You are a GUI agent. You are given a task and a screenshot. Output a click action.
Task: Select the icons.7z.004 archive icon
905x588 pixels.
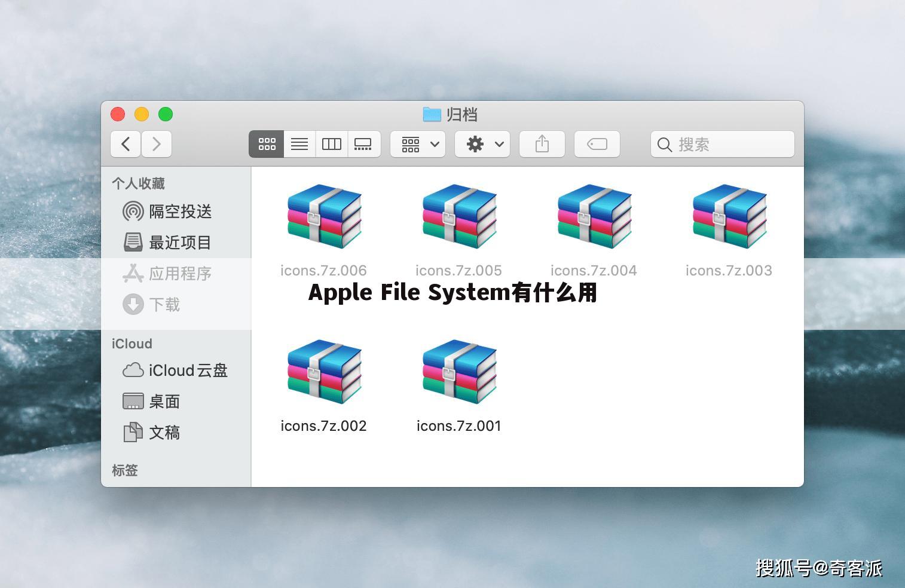tap(594, 216)
